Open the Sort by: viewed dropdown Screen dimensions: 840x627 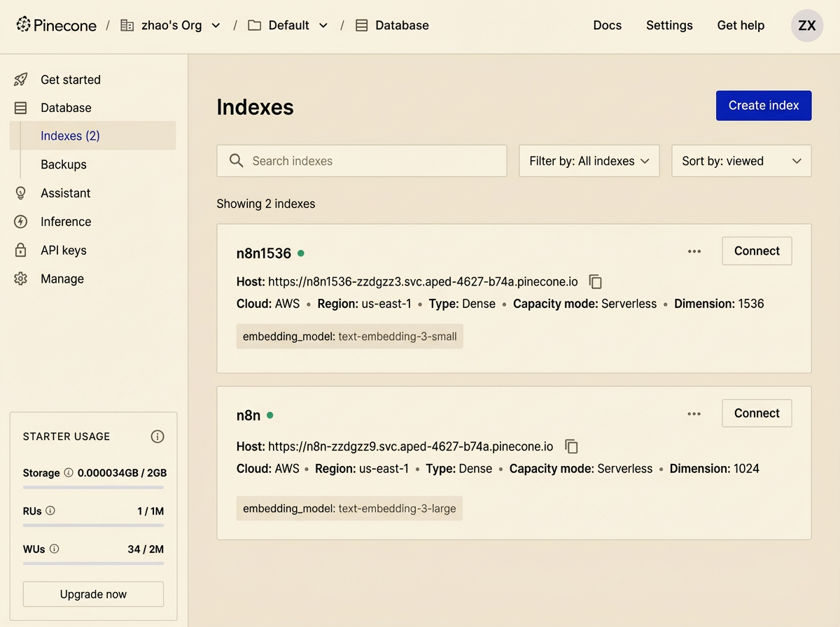(741, 161)
